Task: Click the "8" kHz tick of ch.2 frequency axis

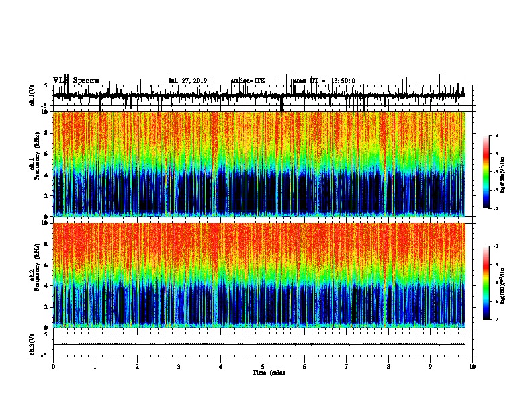Action: click(47, 244)
